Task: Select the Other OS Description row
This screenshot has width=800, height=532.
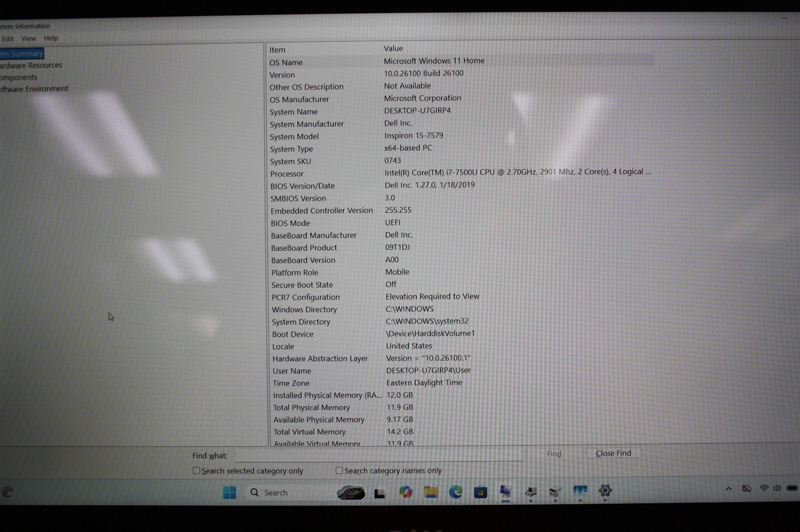Action: click(x=460, y=86)
